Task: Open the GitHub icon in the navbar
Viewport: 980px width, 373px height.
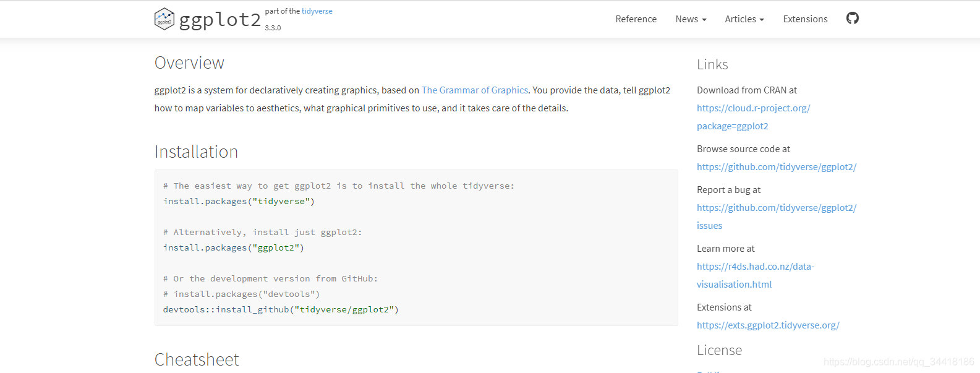Action: pos(853,19)
